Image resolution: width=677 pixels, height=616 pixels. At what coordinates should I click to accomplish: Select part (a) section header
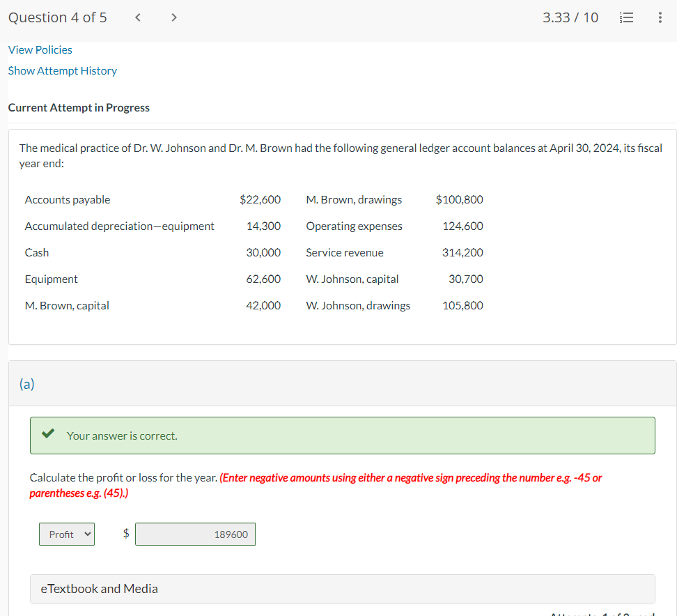click(x=26, y=384)
